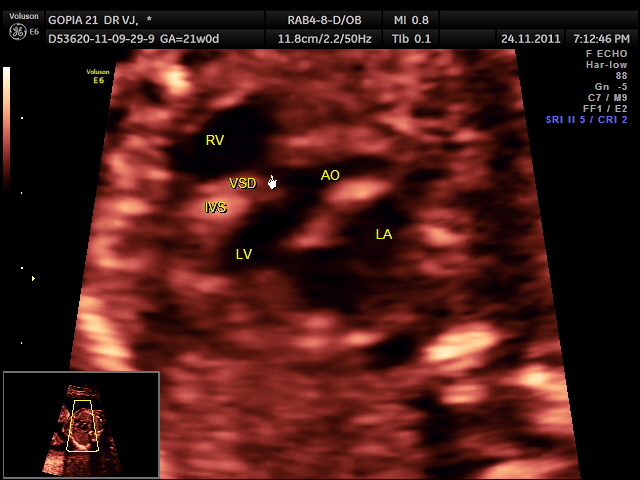640x480 pixels.
Task: Select the LA annotation label
Action: click(x=383, y=234)
